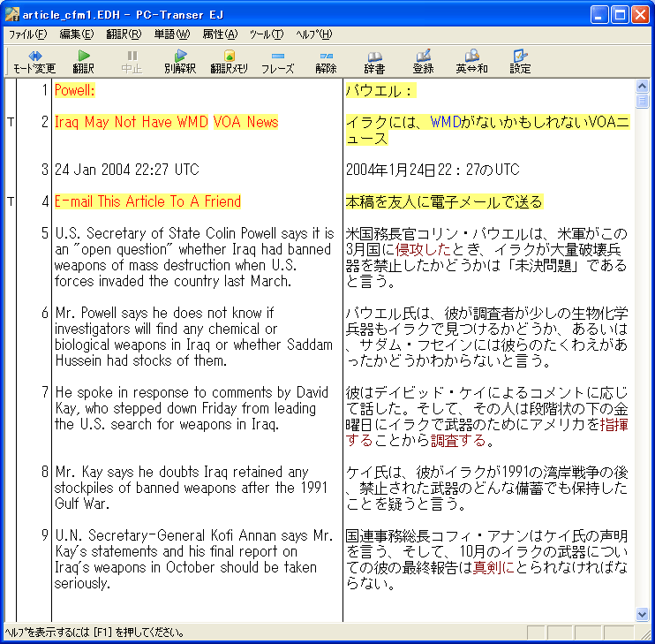Open the 設定 settings icon
This screenshot has width=655, height=644.
520,62
